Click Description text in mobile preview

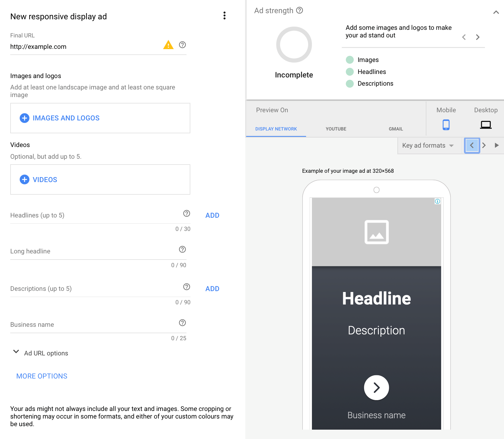point(377,331)
